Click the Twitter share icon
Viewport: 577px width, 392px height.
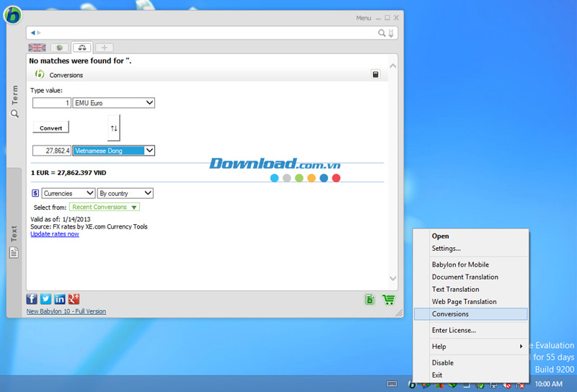coord(45,298)
